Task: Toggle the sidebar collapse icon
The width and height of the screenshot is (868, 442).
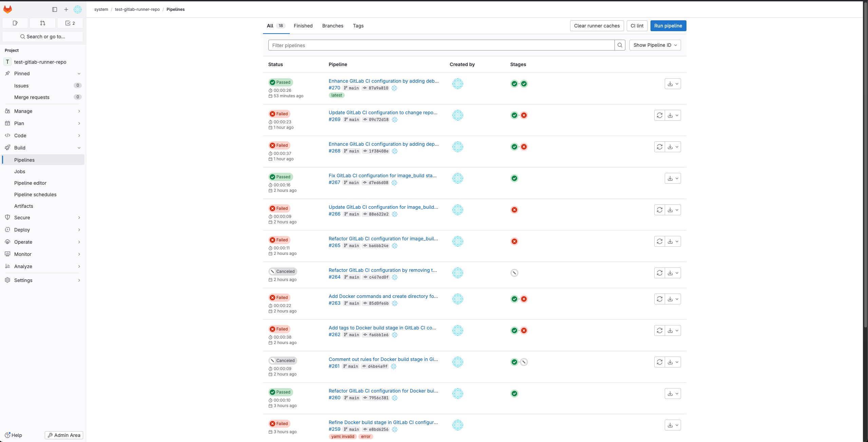Action: (x=55, y=9)
